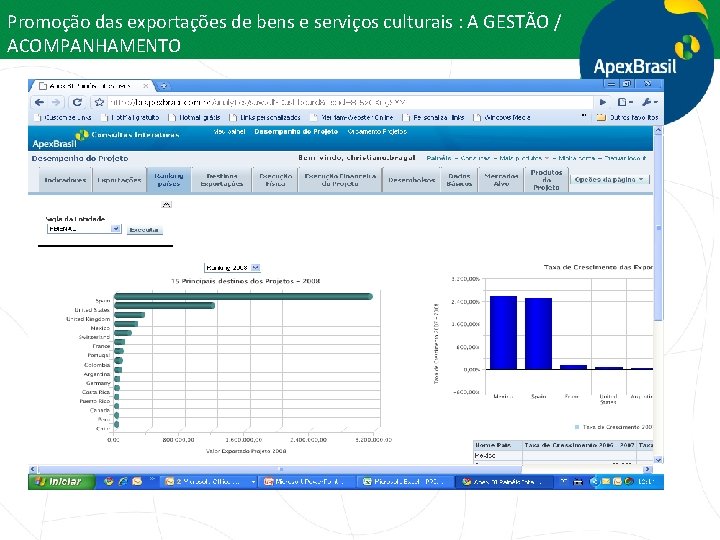Open Microsoft Office Outlook taskbar group

click(x=209, y=482)
